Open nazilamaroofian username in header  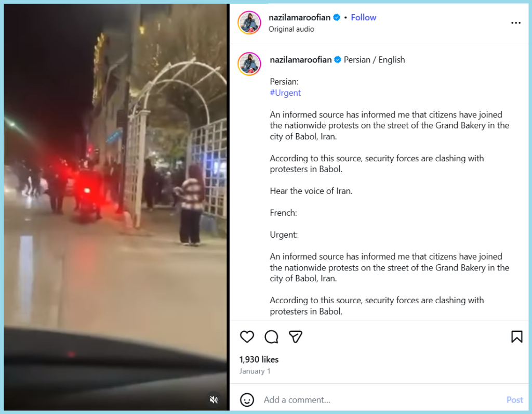(299, 17)
